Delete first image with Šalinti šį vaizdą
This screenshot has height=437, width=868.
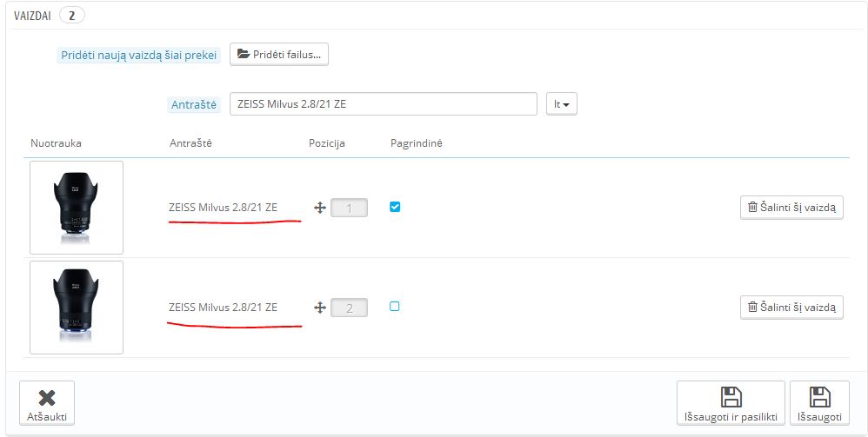tap(791, 208)
